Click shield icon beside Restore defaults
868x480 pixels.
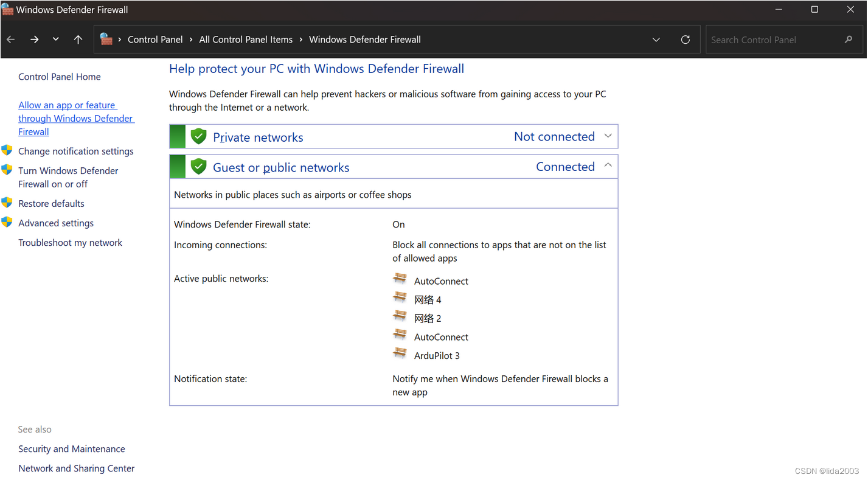point(7,203)
